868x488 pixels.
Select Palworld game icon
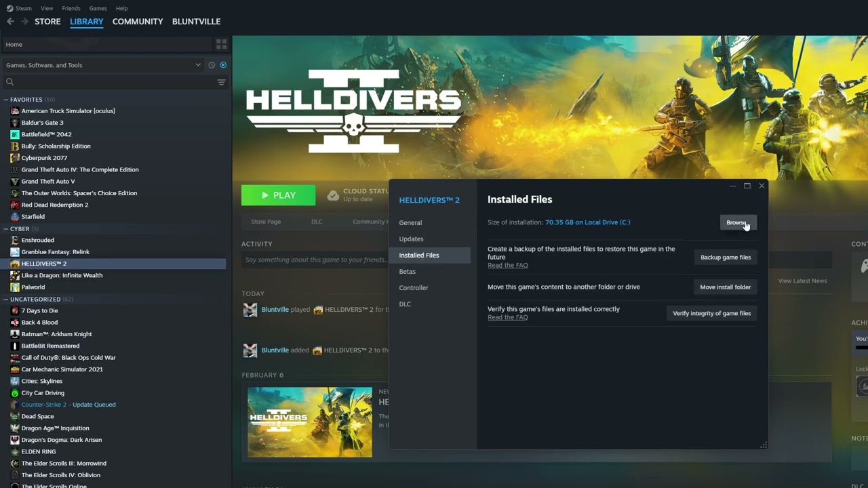click(x=15, y=287)
